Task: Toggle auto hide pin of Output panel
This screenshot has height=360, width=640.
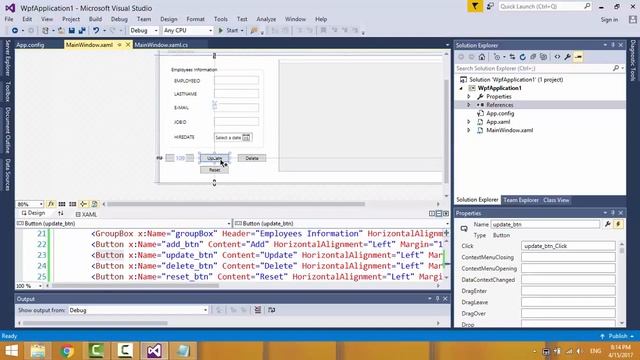Action: [437, 299]
